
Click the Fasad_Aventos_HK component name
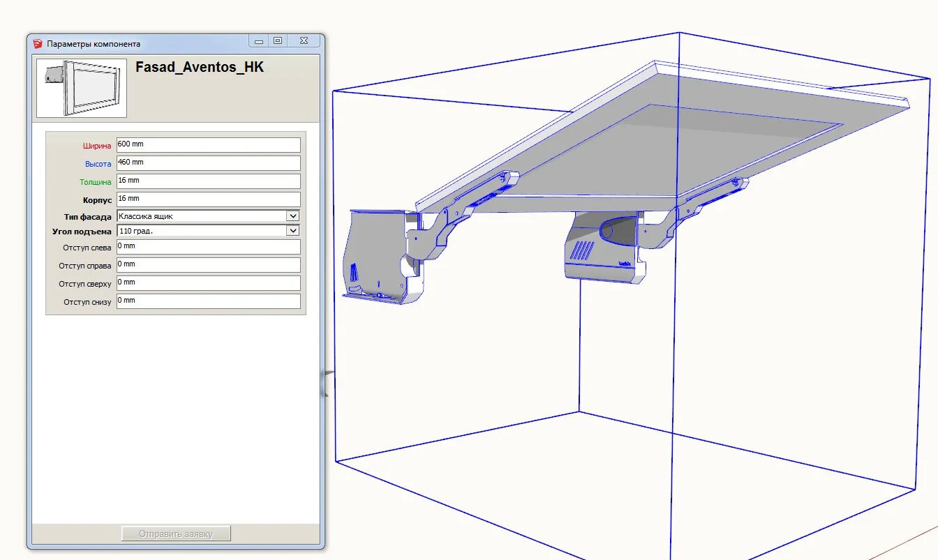[200, 68]
